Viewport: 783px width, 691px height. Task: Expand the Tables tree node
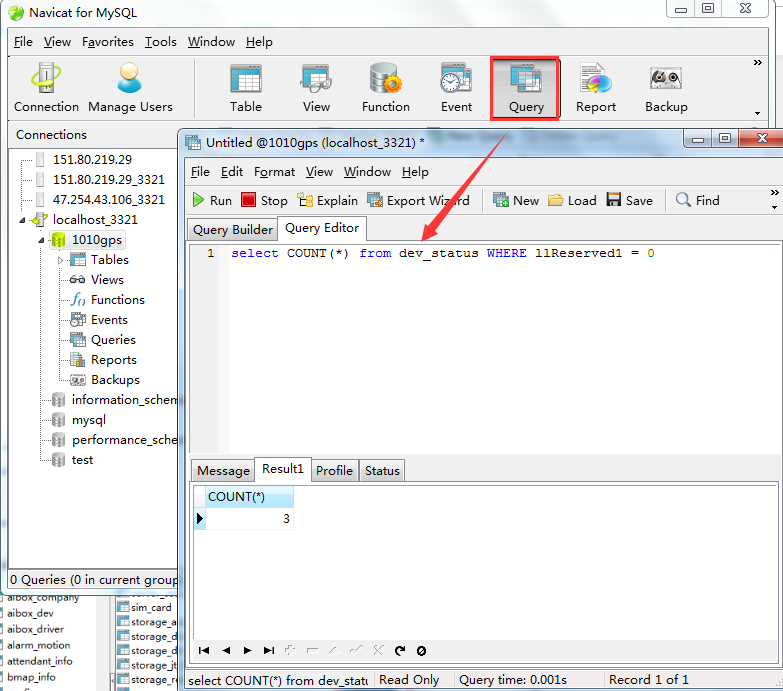[60, 260]
